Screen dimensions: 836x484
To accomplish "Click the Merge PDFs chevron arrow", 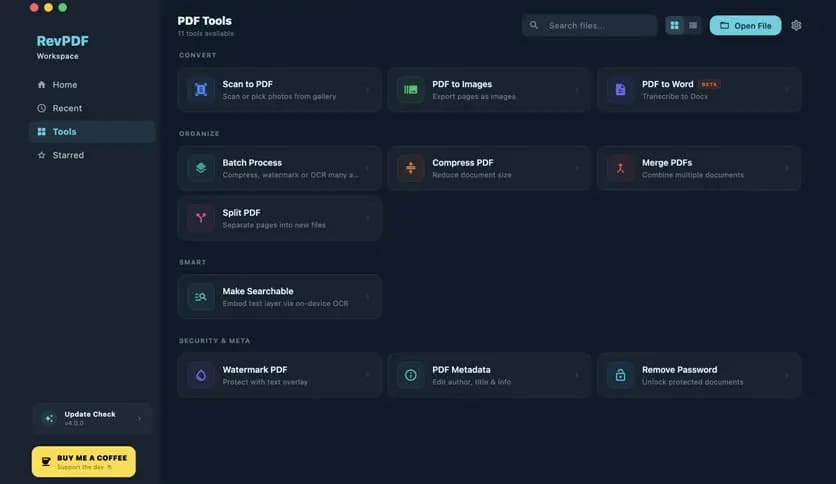I will (787, 168).
